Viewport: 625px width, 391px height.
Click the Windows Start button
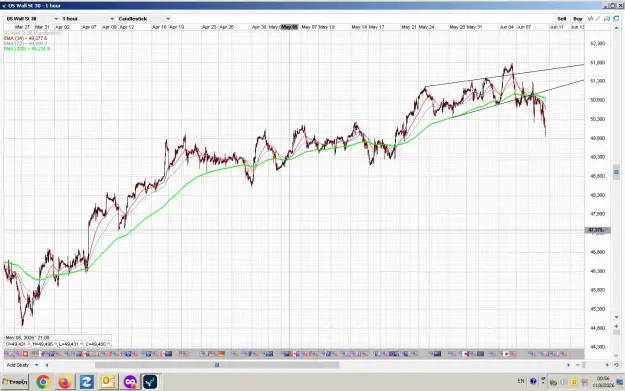pyautogui.click(x=15, y=382)
